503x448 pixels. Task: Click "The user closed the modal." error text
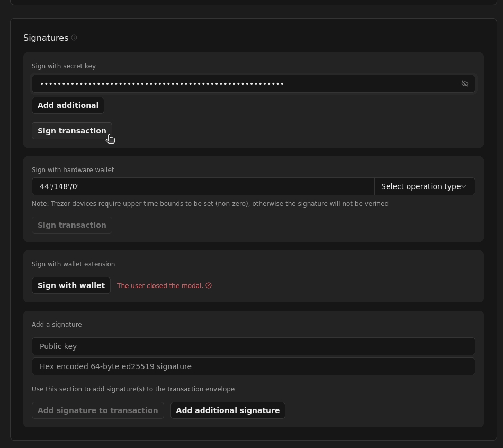tap(160, 285)
